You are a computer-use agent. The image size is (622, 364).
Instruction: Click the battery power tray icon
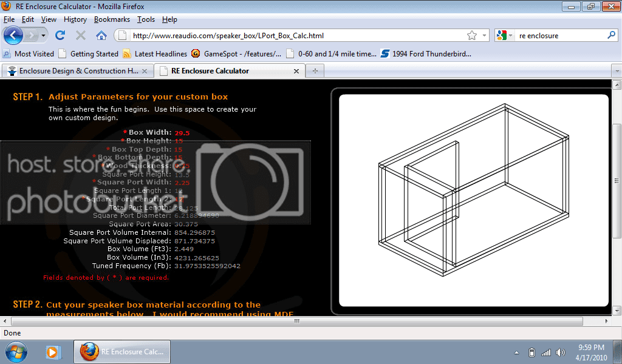click(x=532, y=352)
